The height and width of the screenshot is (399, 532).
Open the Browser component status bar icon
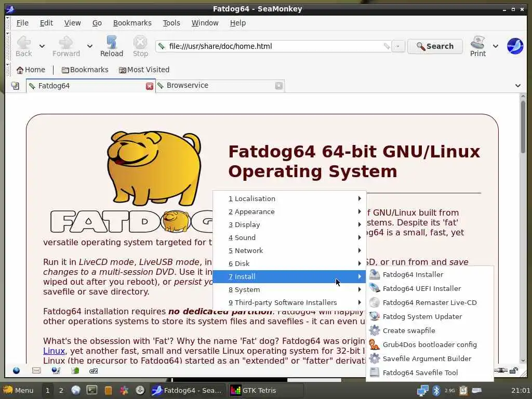pos(16,370)
